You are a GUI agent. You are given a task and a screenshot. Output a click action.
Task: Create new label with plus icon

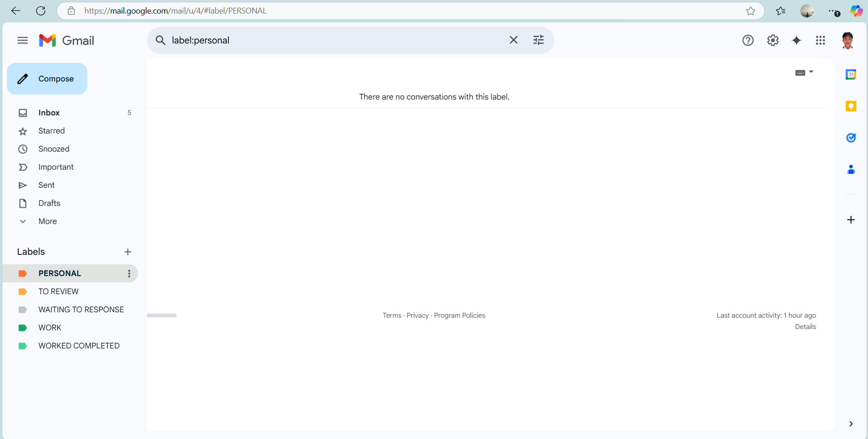(x=128, y=252)
